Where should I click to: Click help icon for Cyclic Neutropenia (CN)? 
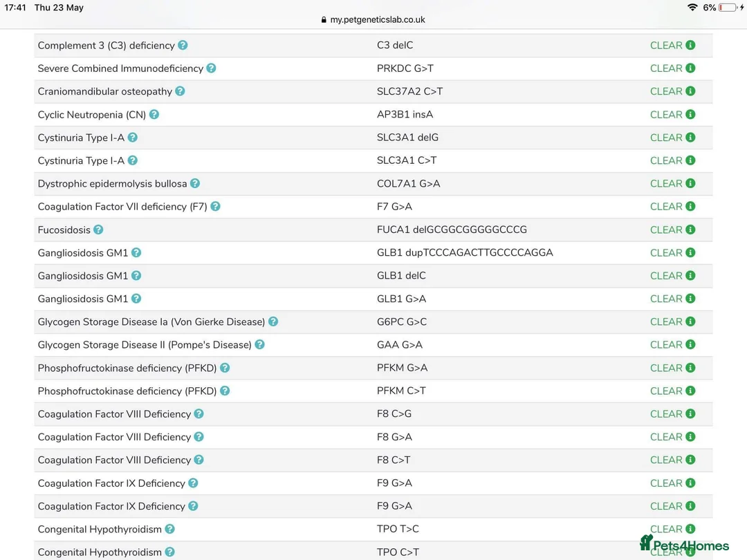point(154,115)
